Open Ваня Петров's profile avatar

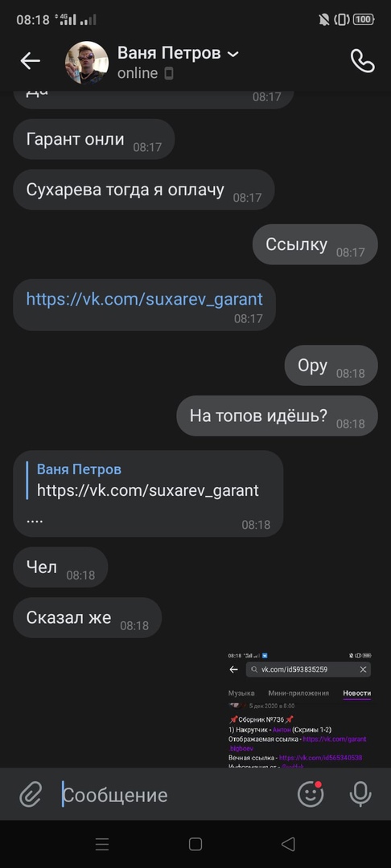click(x=87, y=62)
